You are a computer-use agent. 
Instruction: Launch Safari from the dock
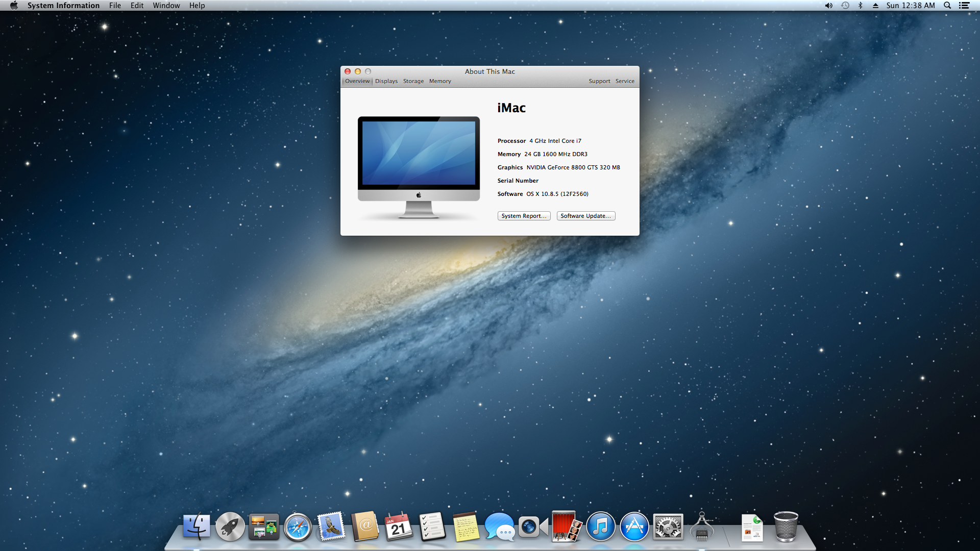pos(298,527)
